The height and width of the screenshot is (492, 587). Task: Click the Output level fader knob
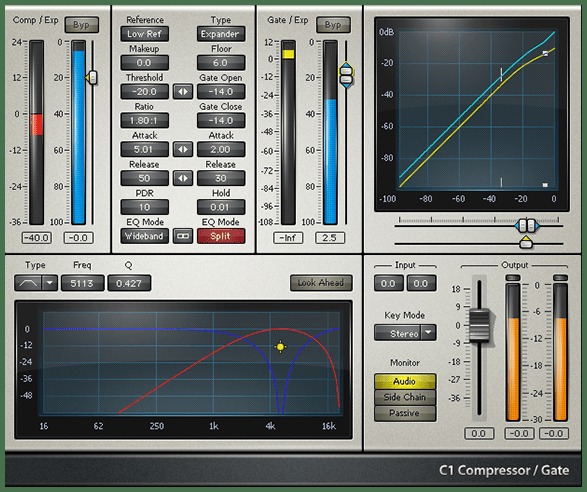479,325
